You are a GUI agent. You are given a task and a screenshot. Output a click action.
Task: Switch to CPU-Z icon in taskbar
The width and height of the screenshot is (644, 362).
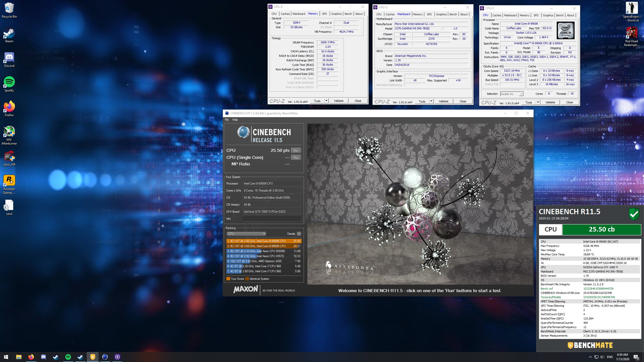pyautogui.click(x=117, y=357)
